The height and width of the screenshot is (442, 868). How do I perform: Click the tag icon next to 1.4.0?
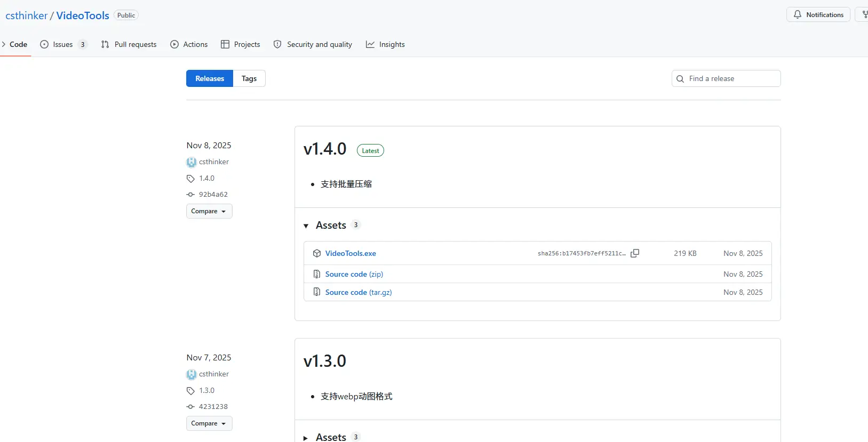(x=190, y=179)
